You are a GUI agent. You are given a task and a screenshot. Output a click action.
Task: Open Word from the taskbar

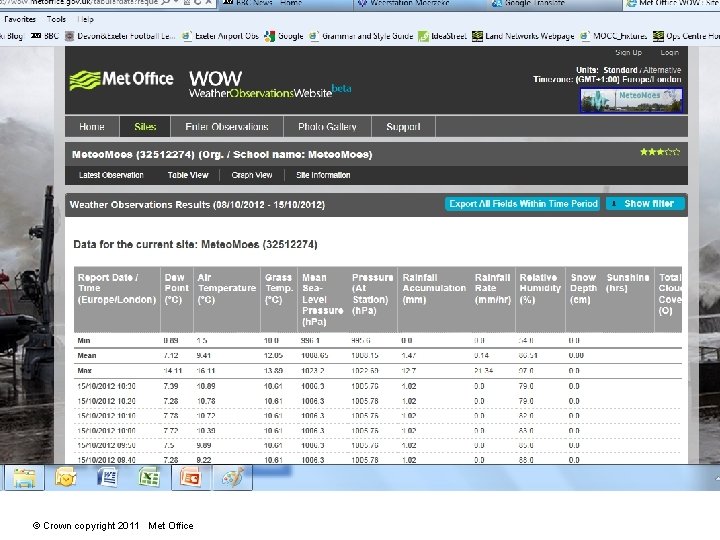[x=107, y=478]
